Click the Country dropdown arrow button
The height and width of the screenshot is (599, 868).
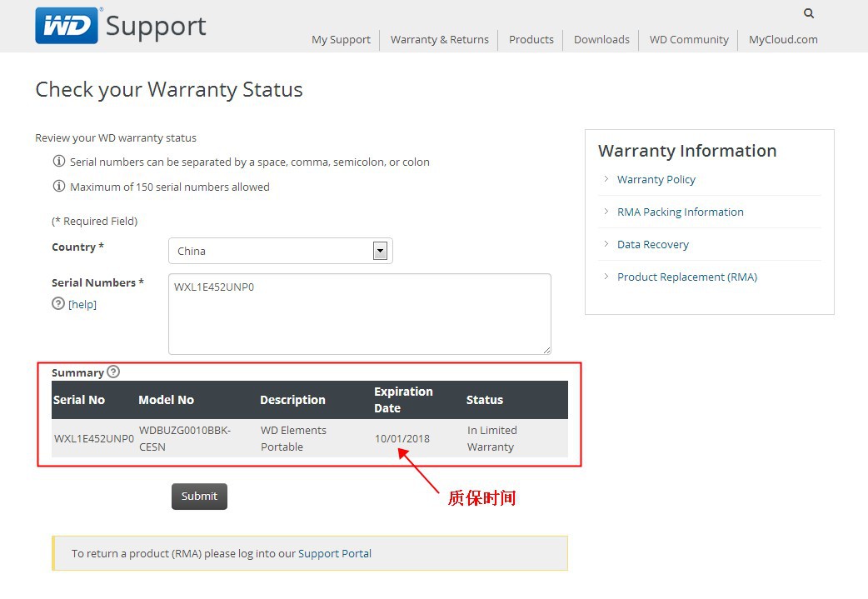click(380, 251)
